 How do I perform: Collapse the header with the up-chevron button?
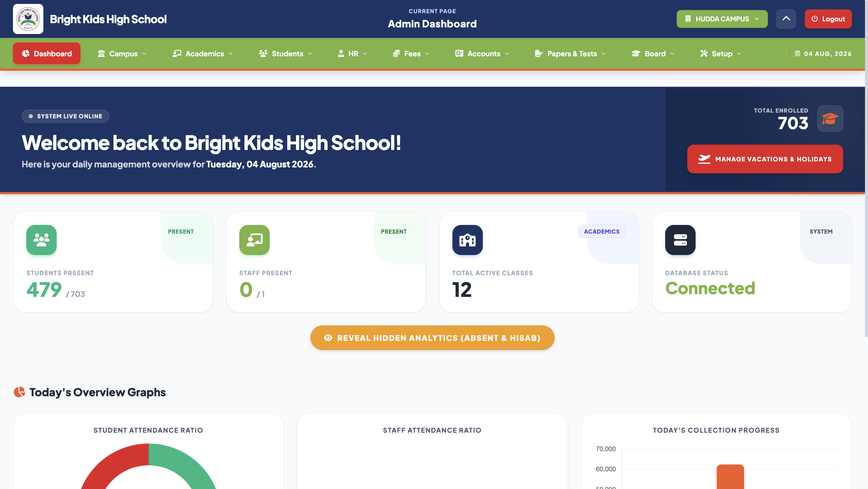pos(786,19)
